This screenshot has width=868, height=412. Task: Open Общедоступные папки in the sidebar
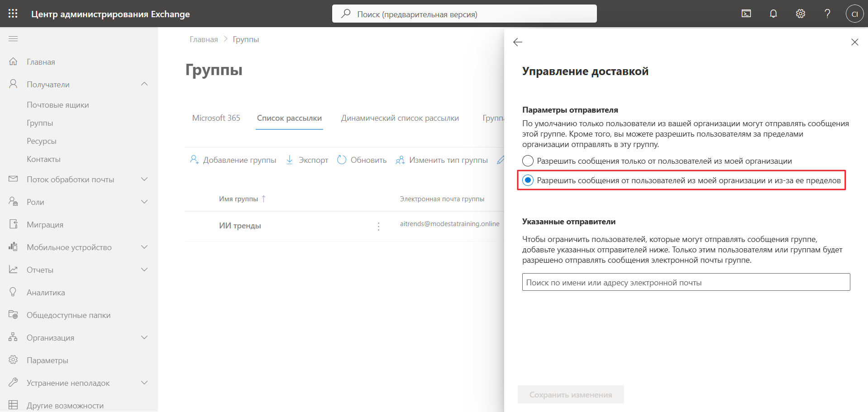tap(68, 315)
